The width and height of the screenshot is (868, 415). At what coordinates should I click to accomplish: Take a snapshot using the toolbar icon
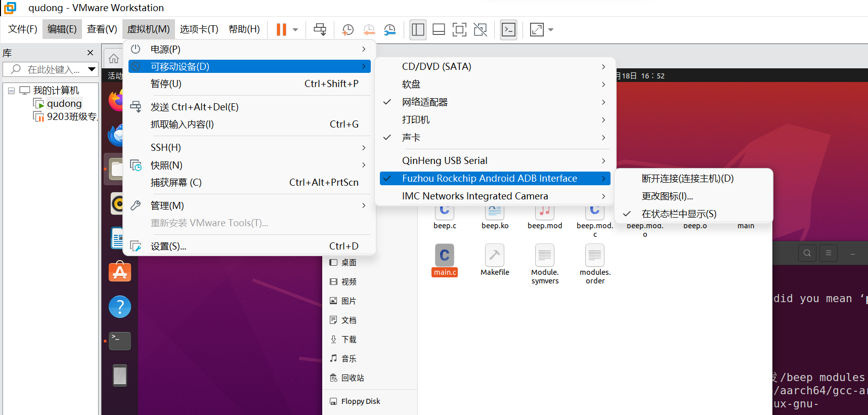(348, 30)
